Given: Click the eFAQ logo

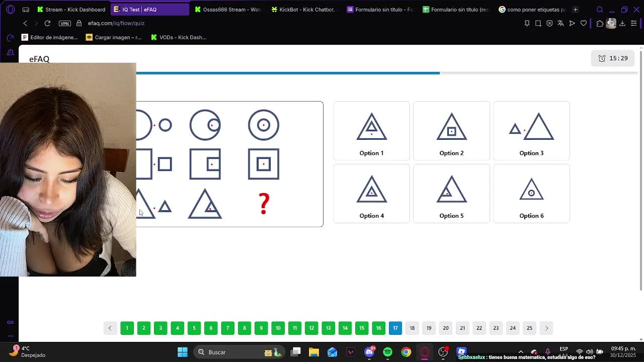Looking at the screenshot, I should click(39, 59).
